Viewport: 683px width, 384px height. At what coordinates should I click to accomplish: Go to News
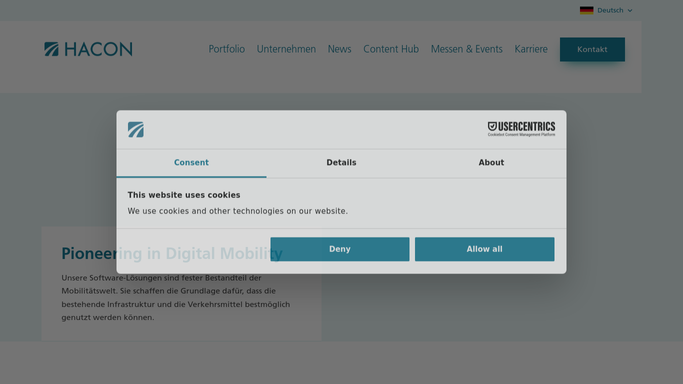[x=339, y=49]
